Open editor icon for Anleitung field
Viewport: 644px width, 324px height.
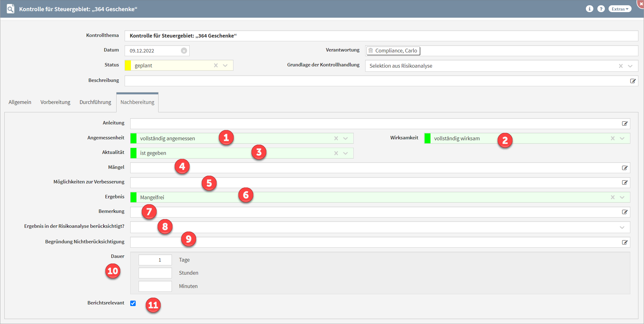click(x=625, y=124)
